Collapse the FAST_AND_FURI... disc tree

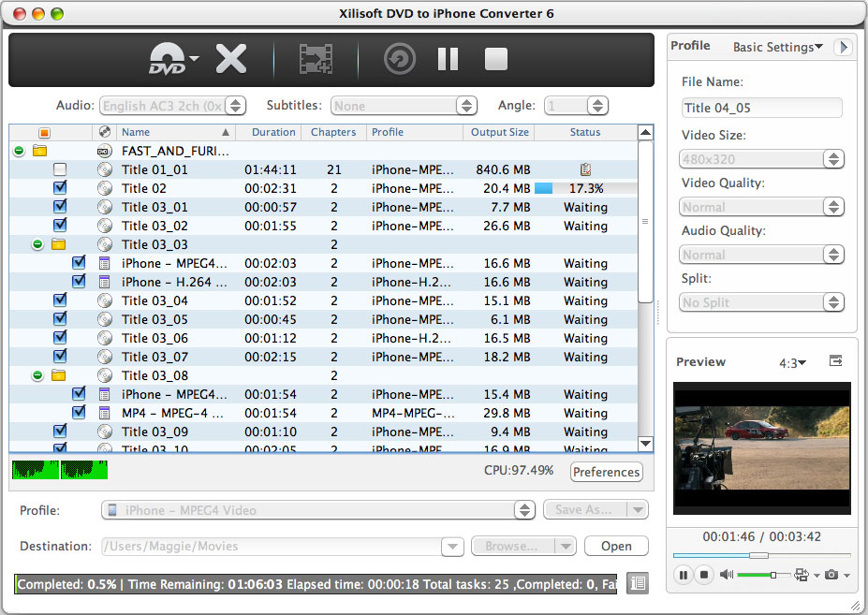click(x=19, y=151)
